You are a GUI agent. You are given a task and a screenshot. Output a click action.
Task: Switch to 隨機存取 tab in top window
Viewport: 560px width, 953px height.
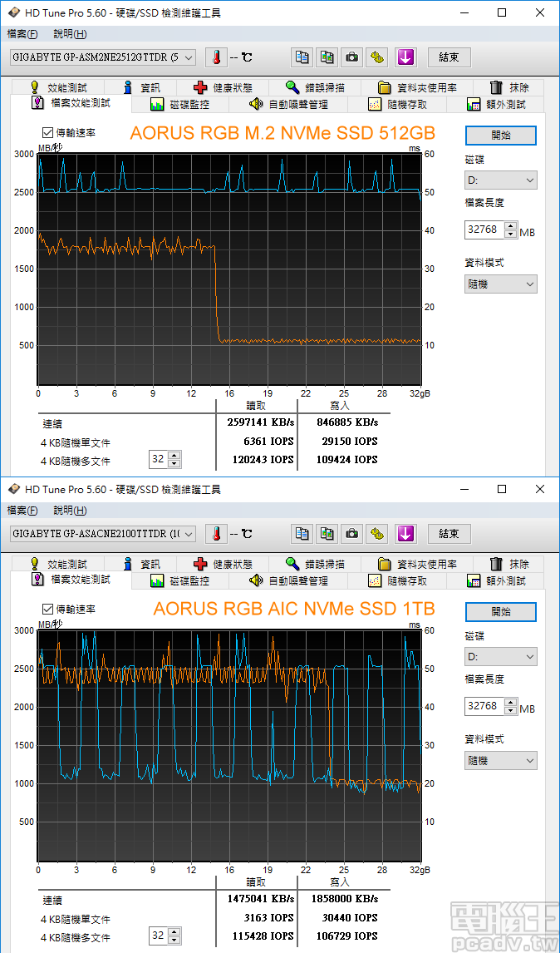tap(399, 105)
